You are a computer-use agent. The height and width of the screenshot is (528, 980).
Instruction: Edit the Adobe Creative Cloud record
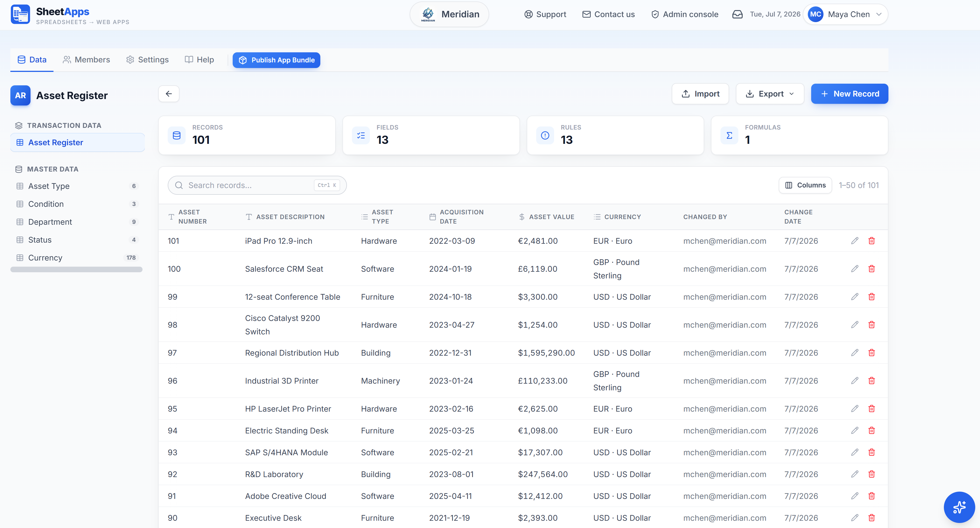click(855, 496)
